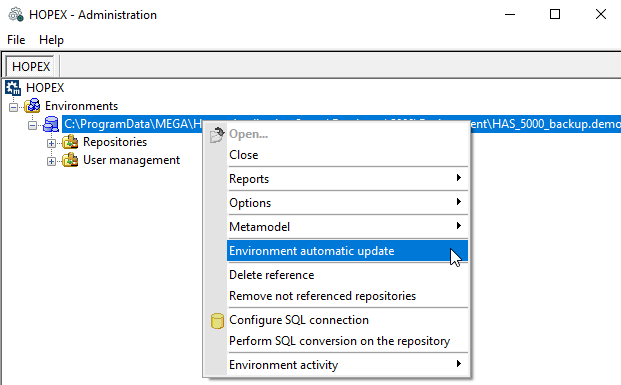Choose Environment automatic update
621x385 pixels.
(347, 251)
